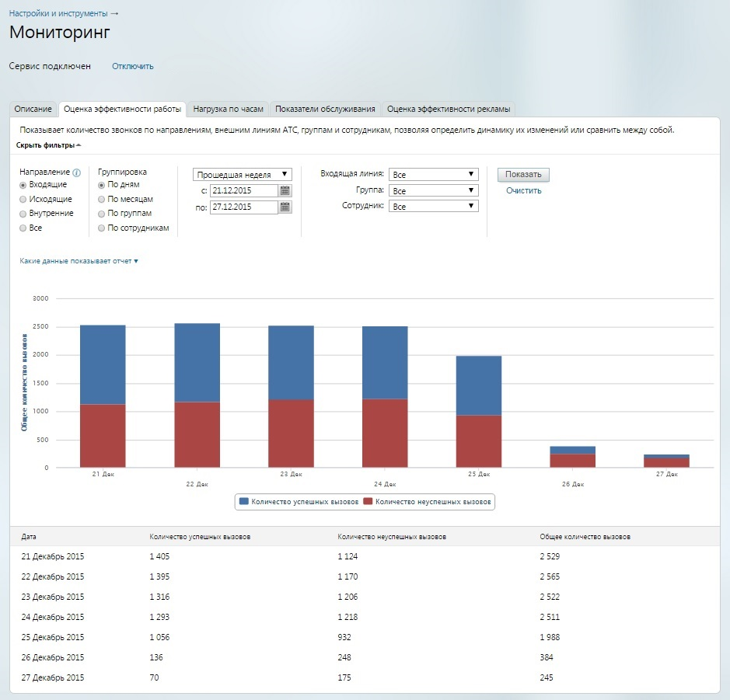Image resolution: width=730 pixels, height=700 pixels.
Task: Open calendar picker for end date
Action: point(285,207)
